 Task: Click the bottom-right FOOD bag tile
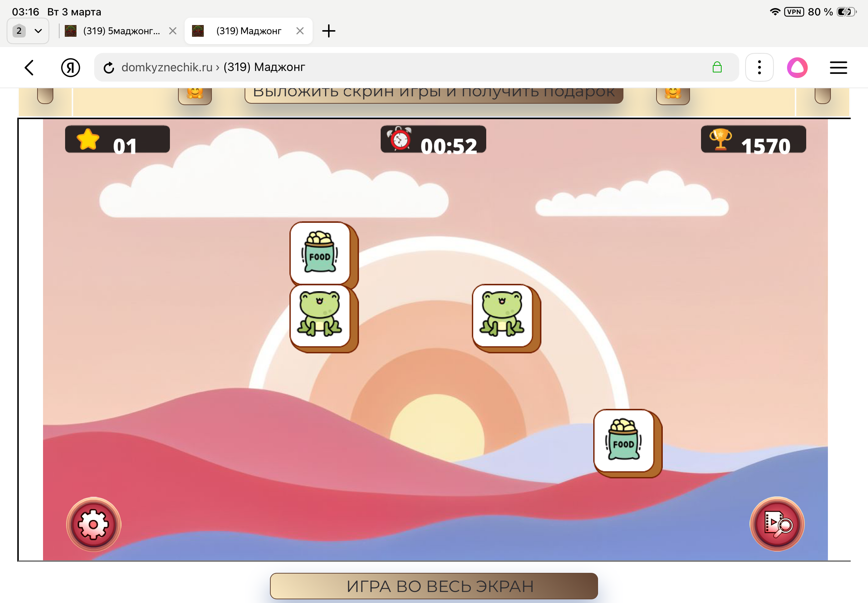point(623,440)
